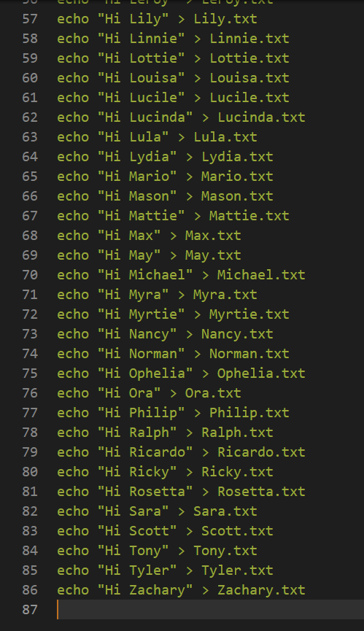The height and width of the screenshot is (631, 364).
Task: Click on the Nancy.txt filename
Action: click(x=237, y=334)
